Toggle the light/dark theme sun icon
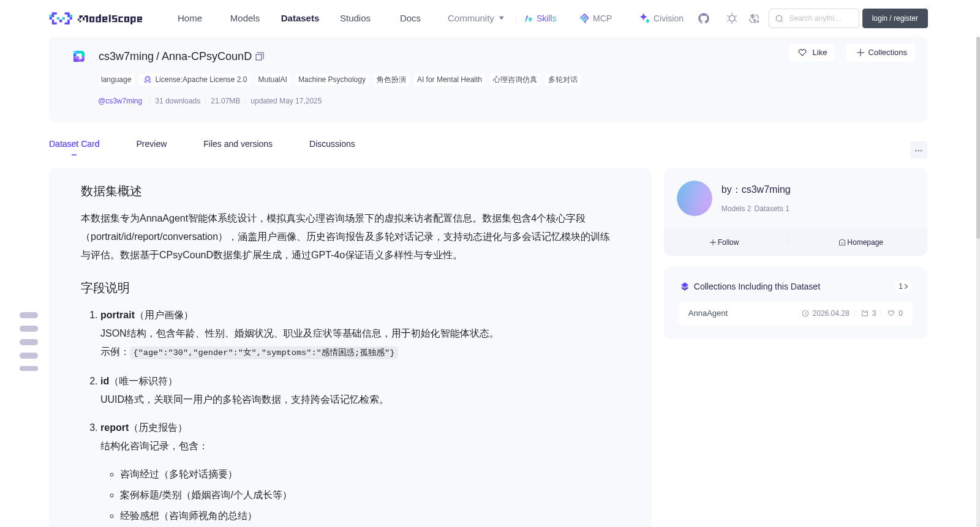This screenshot has height=527, width=980. click(x=731, y=18)
